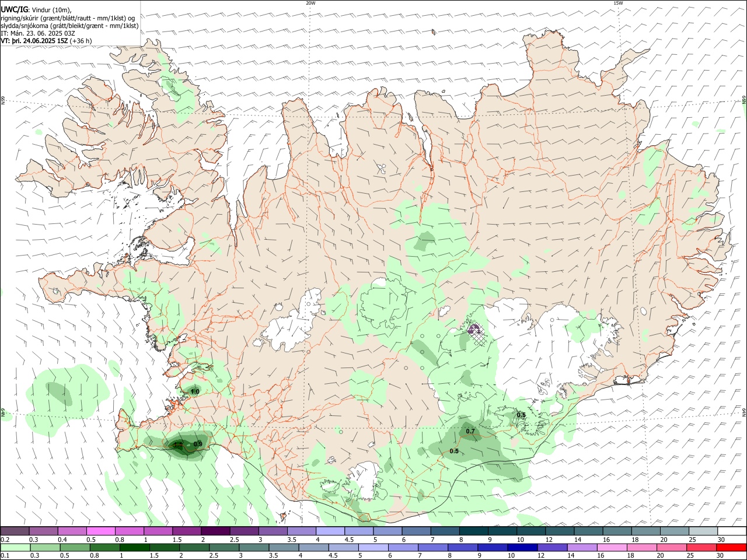Screen dimensions: 747x560
Task: Click the 'UWC/IG: Vindur (10m)' title line
Action: [x=36, y=10]
